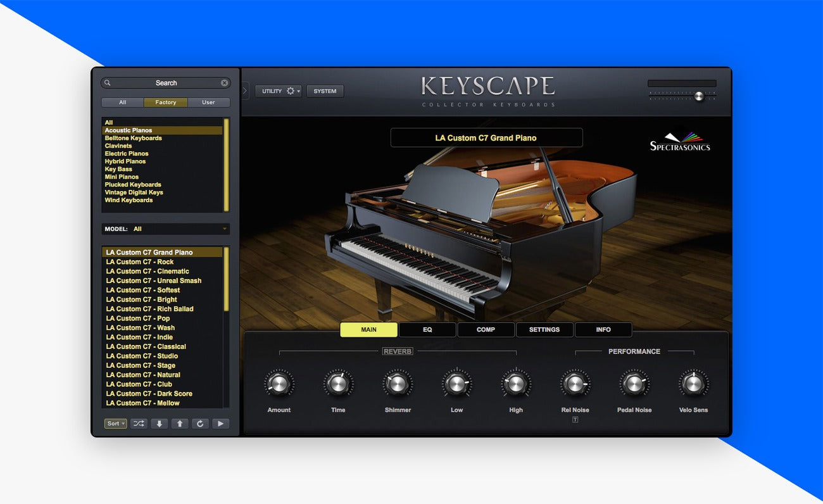This screenshot has width=823, height=504.
Task: Click the Keyscape title logo
Action: point(488,86)
